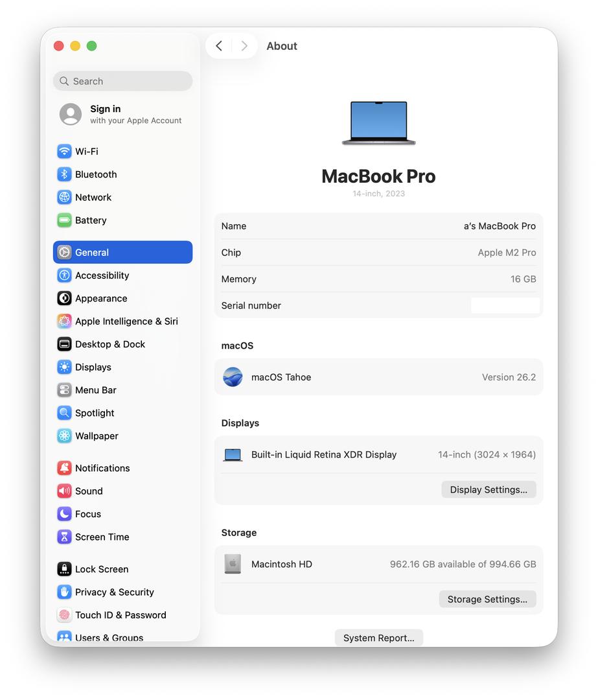This screenshot has width=598, height=700.
Task: Click the Notifications bell icon
Action: coord(64,468)
